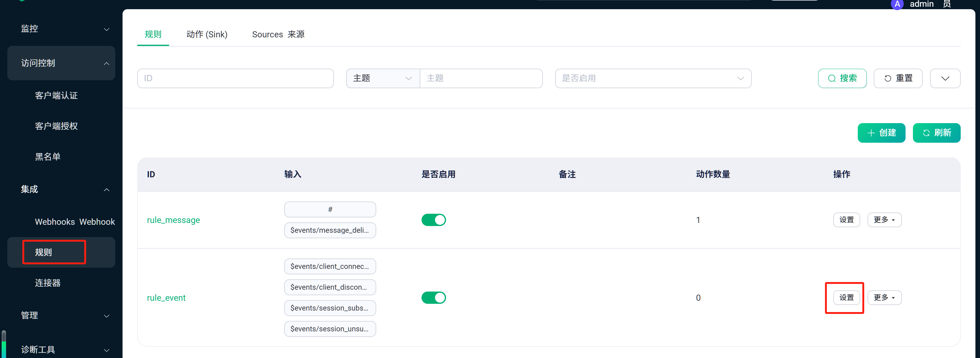Click the action count 0 of rule_event
Screen dimensions: 980x358
point(698,298)
